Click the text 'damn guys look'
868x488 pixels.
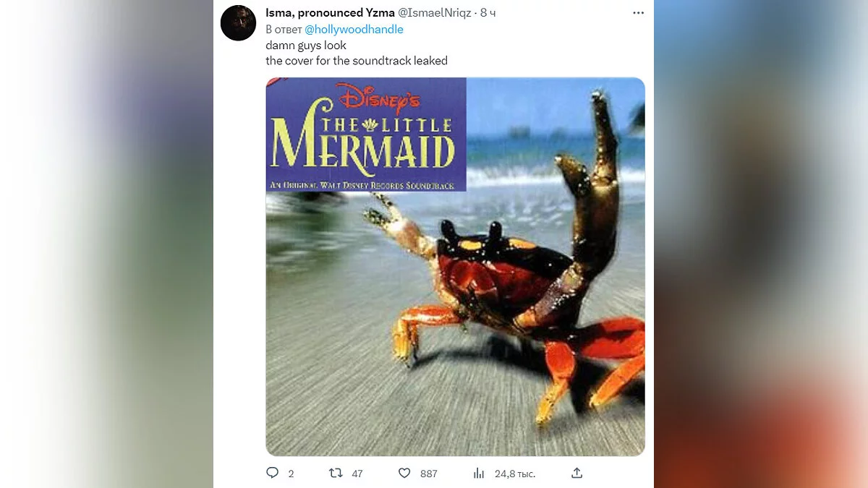pyautogui.click(x=306, y=45)
